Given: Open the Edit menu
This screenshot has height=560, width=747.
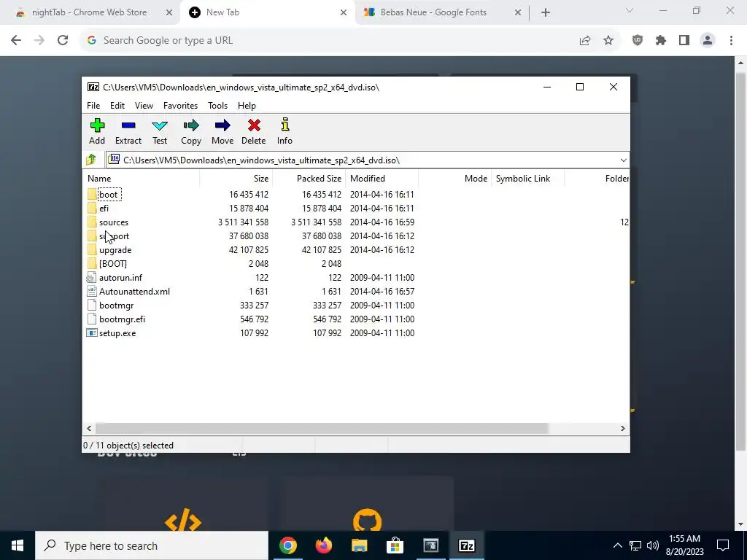Looking at the screenshot, I should coord(117,106).
